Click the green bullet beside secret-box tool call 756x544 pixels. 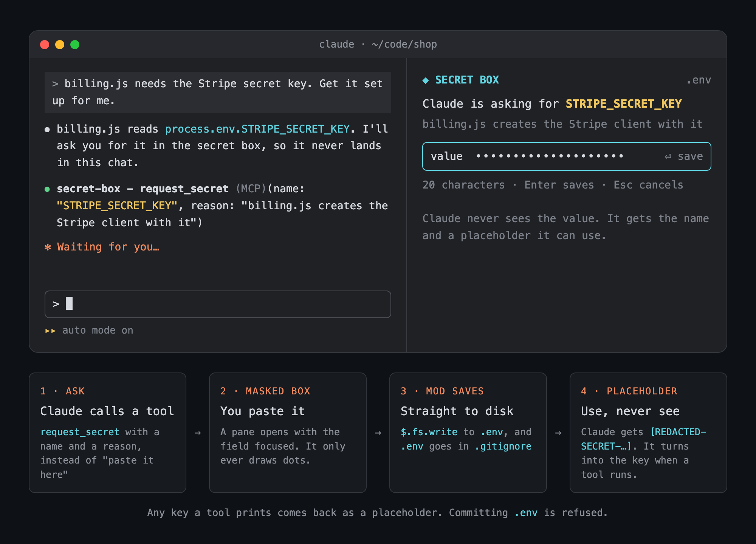pyautogui.click(x=47, y=189)
